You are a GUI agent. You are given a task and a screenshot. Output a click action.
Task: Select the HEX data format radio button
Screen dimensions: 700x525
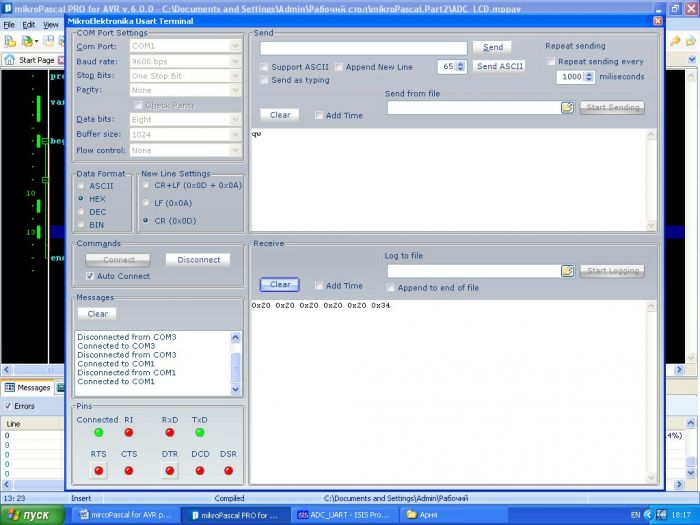[81, 199]
